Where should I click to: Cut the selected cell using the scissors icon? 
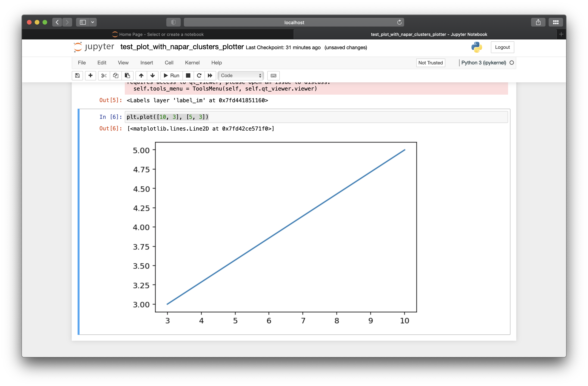coord(104,76)
